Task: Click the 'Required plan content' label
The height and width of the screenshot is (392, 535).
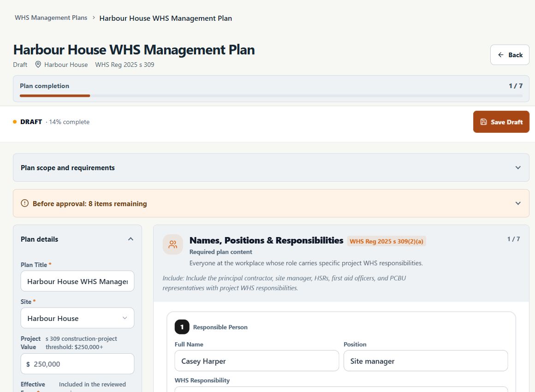Action: (x=221, y=252)
